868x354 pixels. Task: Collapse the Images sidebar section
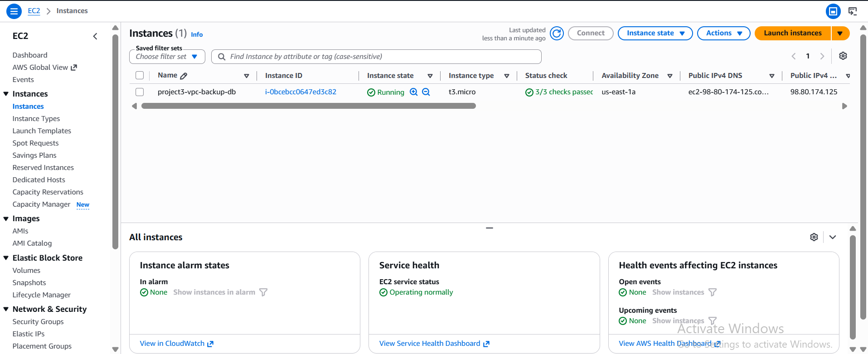tap(6, 218)
